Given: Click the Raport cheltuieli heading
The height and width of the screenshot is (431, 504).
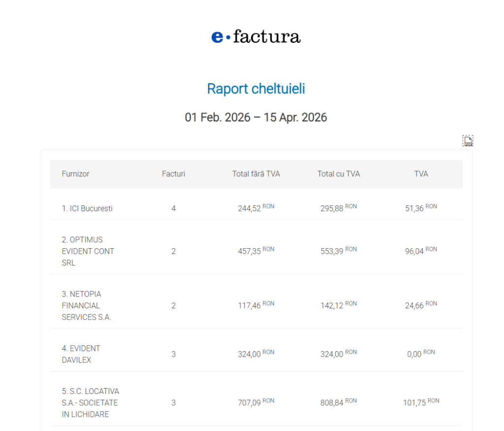Looking at the screenshot, I should pyautogui.click(x=256, y=89).
